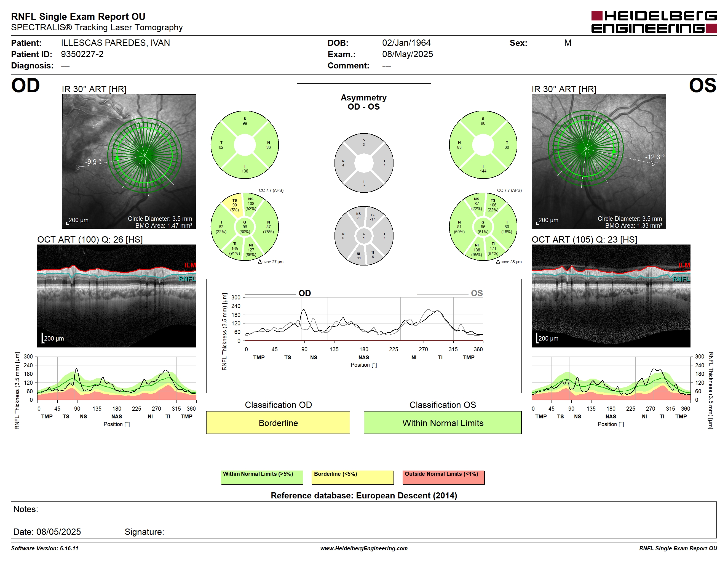Click the OD G 96 (60%) center value
The height and width of the screenshot is (563, 728).
245,227
